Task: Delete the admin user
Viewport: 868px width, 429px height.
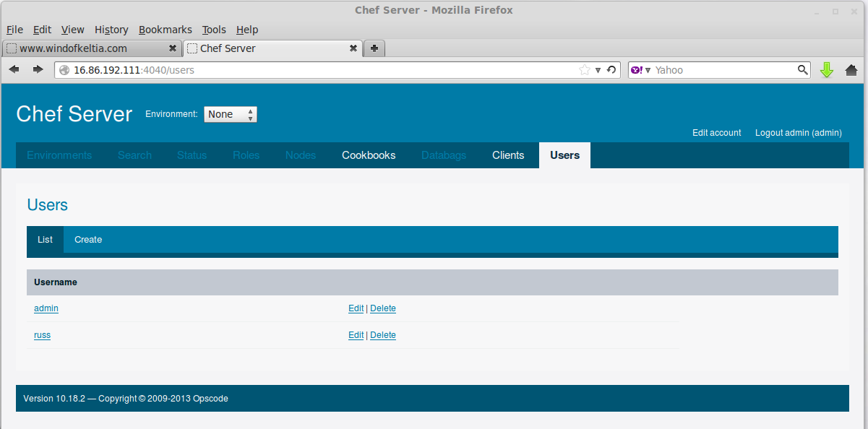Action: [x=383, y=308]
